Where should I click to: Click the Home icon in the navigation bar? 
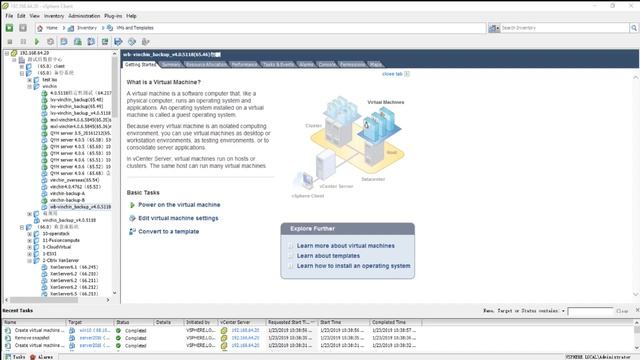click(40, 28)
